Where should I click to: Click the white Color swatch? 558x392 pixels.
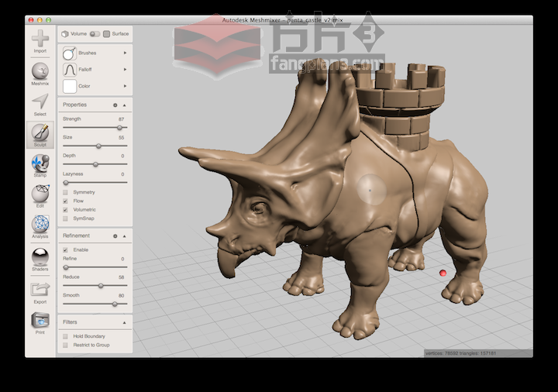(70, 86)
